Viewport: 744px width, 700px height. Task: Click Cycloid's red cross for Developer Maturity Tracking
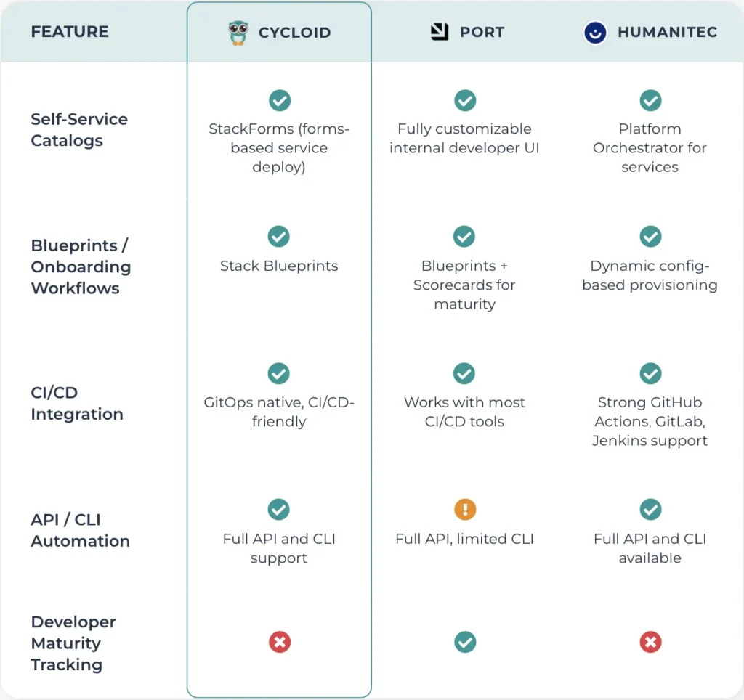[x=280, y=642]
